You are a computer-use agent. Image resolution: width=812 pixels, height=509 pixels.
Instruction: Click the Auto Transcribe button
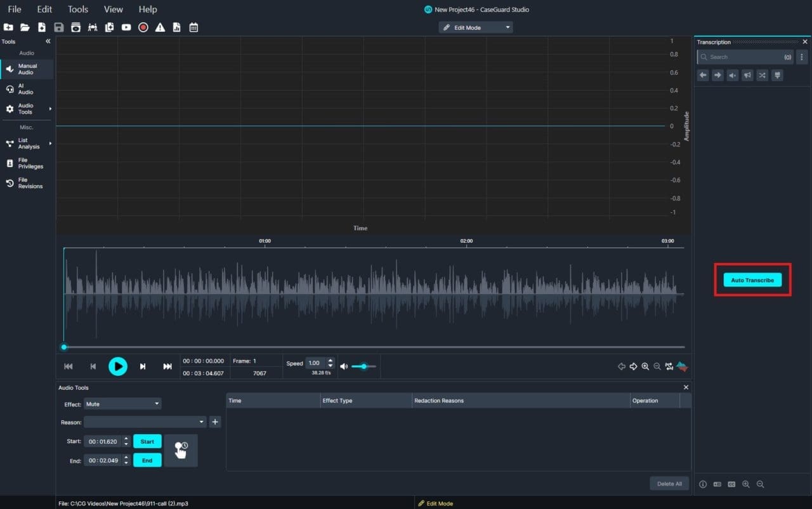[752, 280]
